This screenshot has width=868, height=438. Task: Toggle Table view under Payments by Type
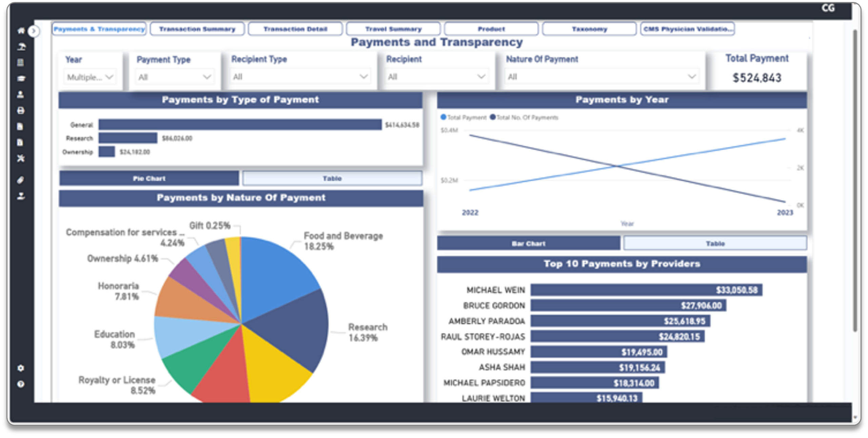[332, 178]
